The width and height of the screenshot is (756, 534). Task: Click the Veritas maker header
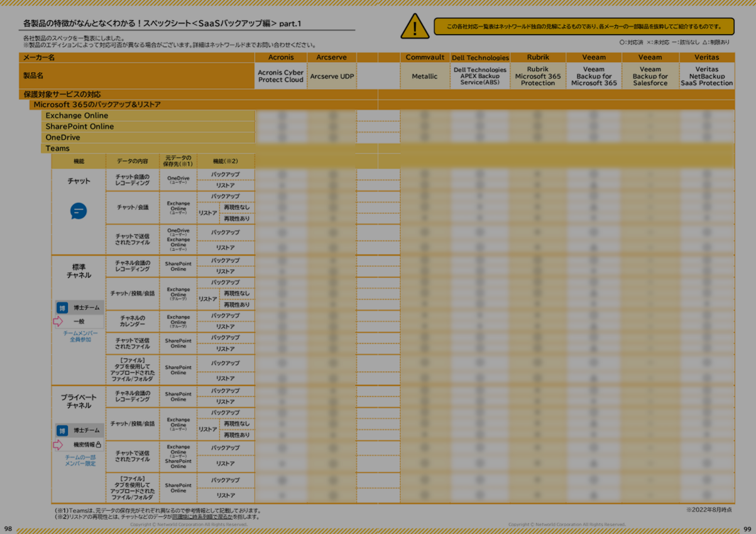(x=707, y=57)
